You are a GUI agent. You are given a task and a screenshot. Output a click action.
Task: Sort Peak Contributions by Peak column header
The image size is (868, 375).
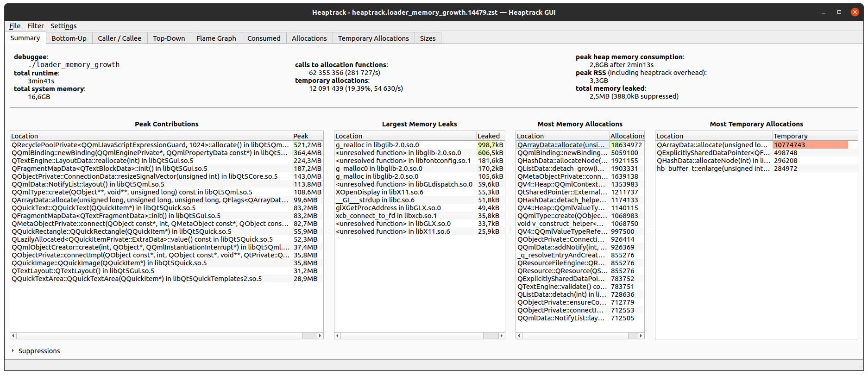[x=308, y=136]
